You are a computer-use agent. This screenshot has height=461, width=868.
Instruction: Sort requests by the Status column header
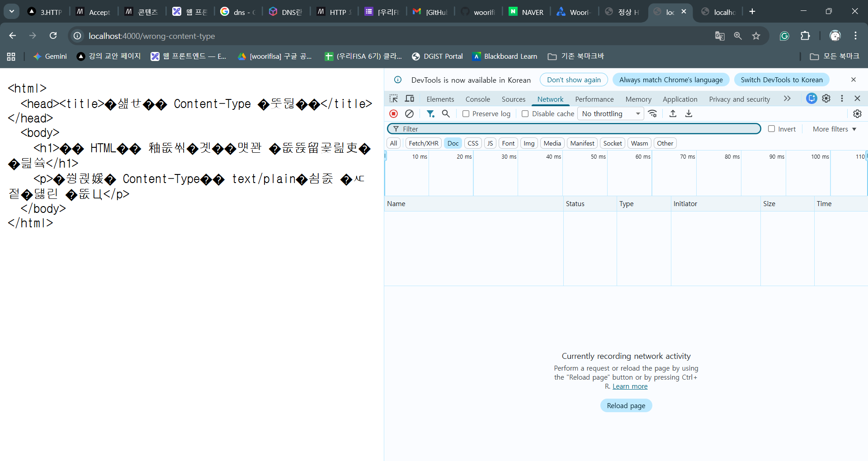[x=590, y=204]
